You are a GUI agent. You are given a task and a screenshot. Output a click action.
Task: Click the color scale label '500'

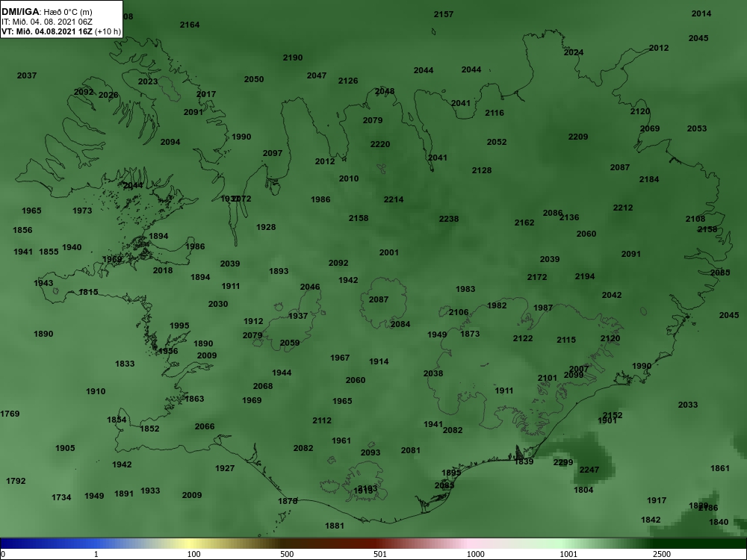(287, 554)
